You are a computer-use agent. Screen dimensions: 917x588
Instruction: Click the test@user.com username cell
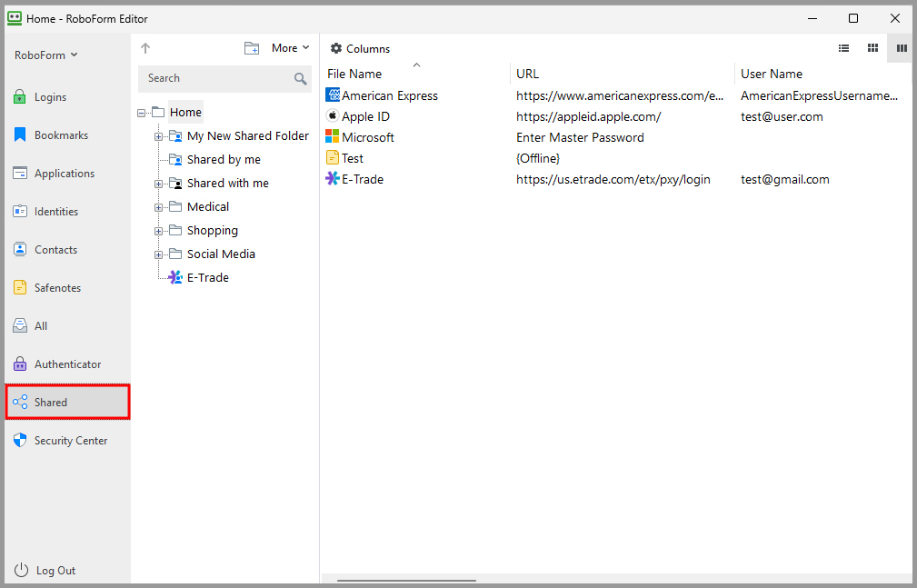782,117
